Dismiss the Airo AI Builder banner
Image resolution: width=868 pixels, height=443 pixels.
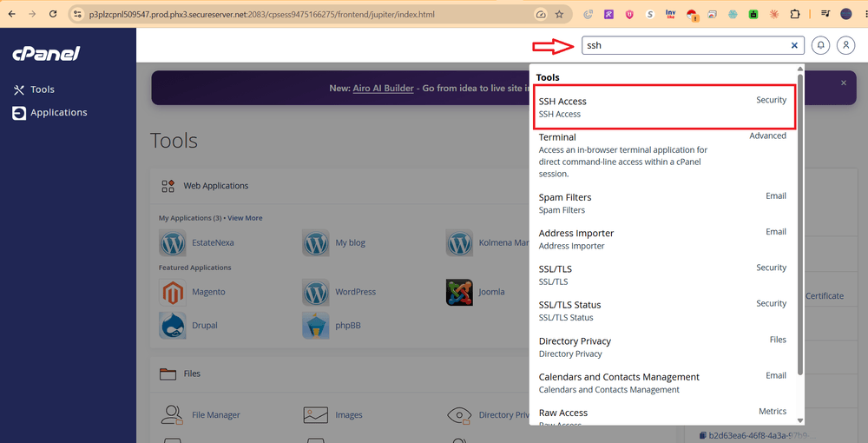pyautogui.click(x=844, y=83)
